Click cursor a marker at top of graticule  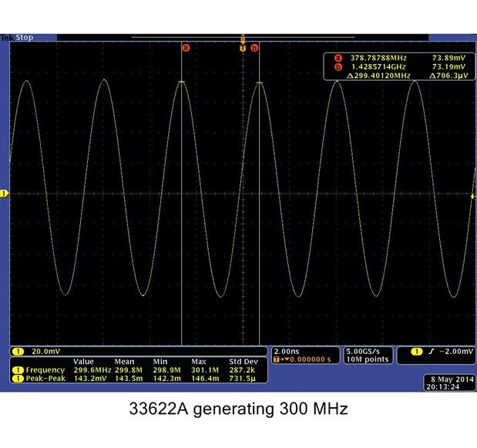(x=186, y=48)
